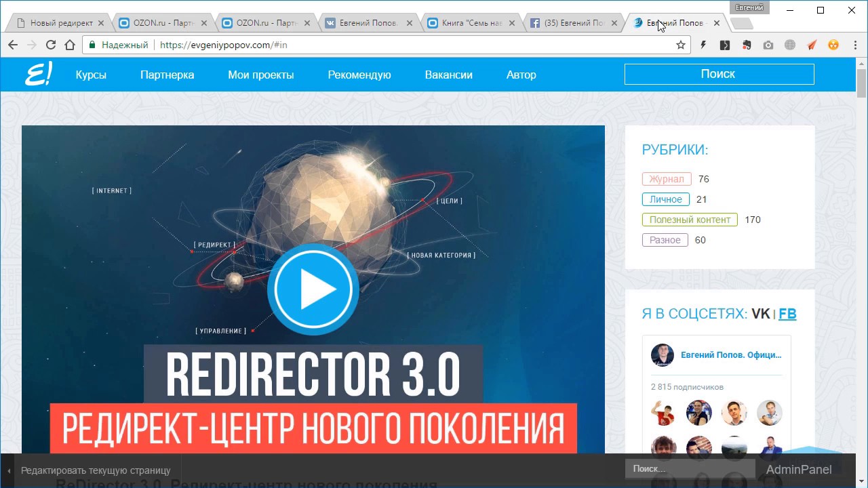Click the Chrome profile name Евгений

click(x=749, y=7)
